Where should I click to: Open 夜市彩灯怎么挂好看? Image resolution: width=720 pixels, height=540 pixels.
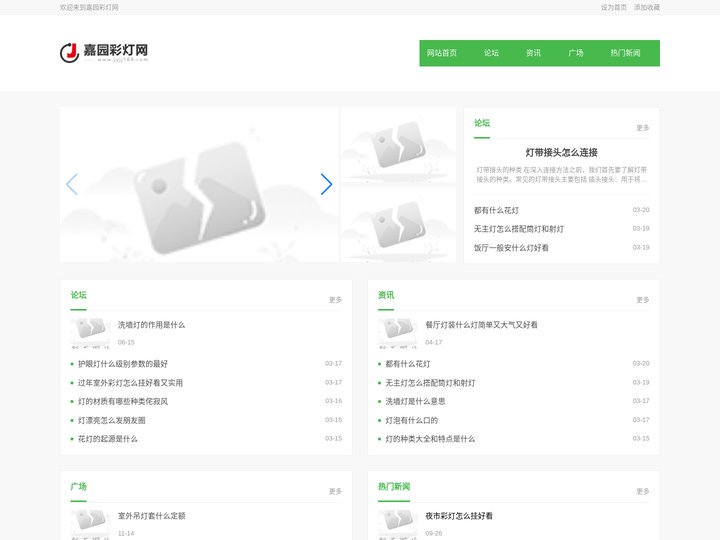459,516
